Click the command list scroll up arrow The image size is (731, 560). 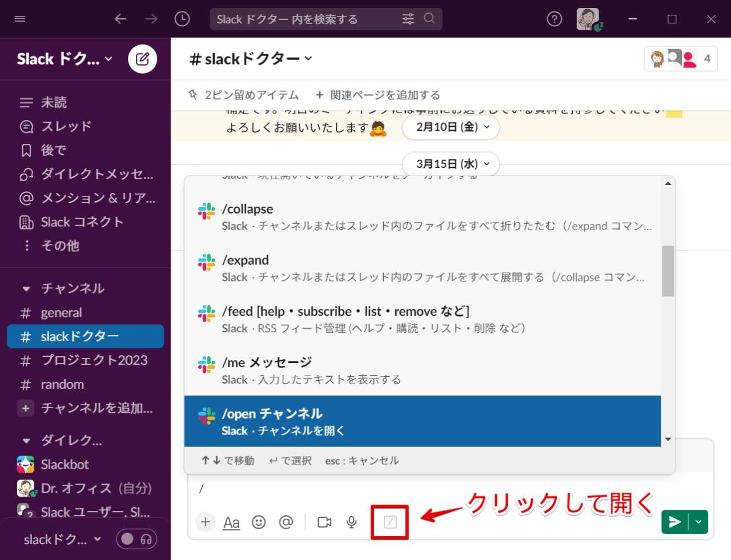668,183
